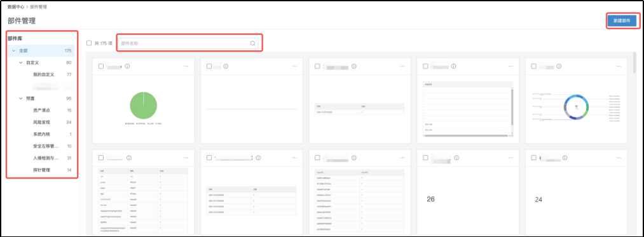Click info icon on the card showing 26

(x=456, y=158)
